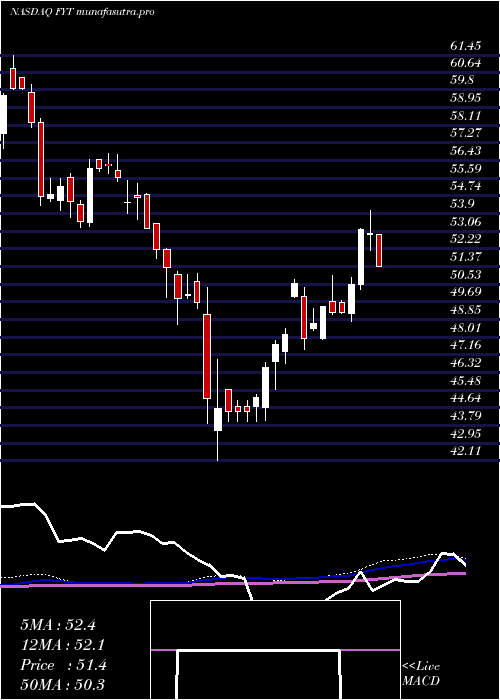Select the 60.64 price axis label

466,63
